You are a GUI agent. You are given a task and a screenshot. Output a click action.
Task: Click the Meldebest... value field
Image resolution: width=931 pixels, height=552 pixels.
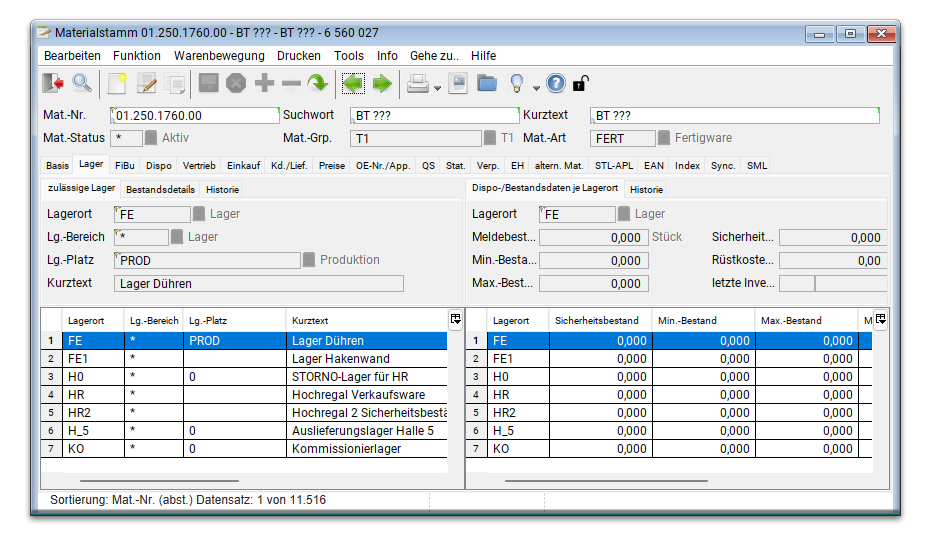(594, 237)
